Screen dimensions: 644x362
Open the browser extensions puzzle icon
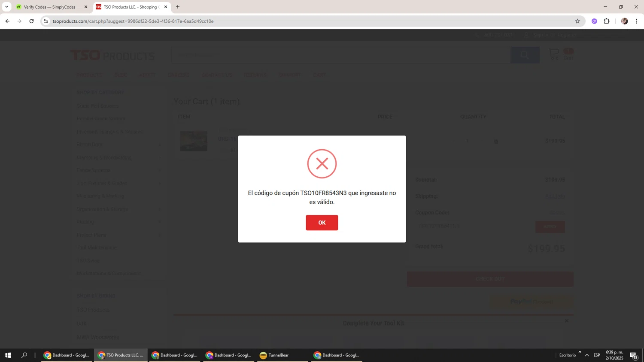click(x=607, y=21)
